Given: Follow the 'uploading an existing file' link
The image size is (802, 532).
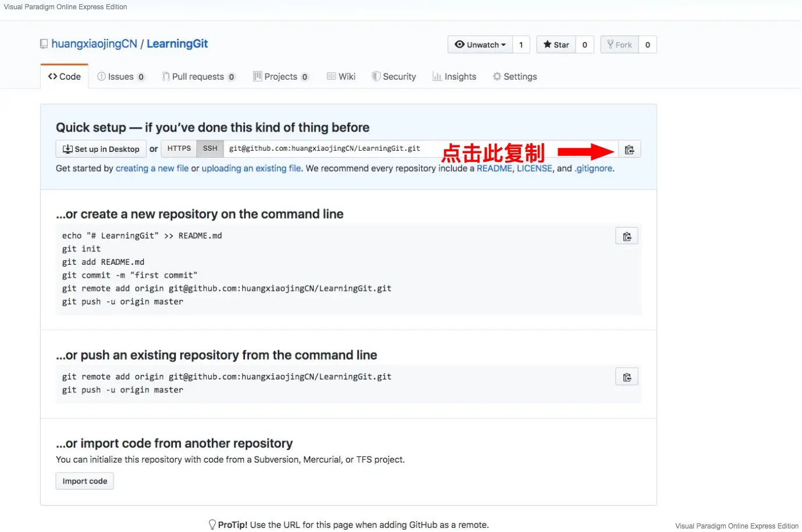Looking at the screenshot, I should pyautogui.click(x=251, y=169).
